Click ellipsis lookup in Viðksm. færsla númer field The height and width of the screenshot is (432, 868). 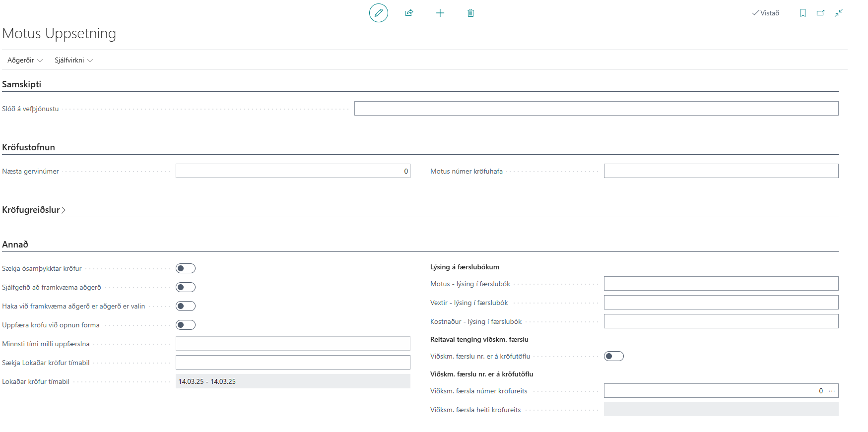(832, 391)
